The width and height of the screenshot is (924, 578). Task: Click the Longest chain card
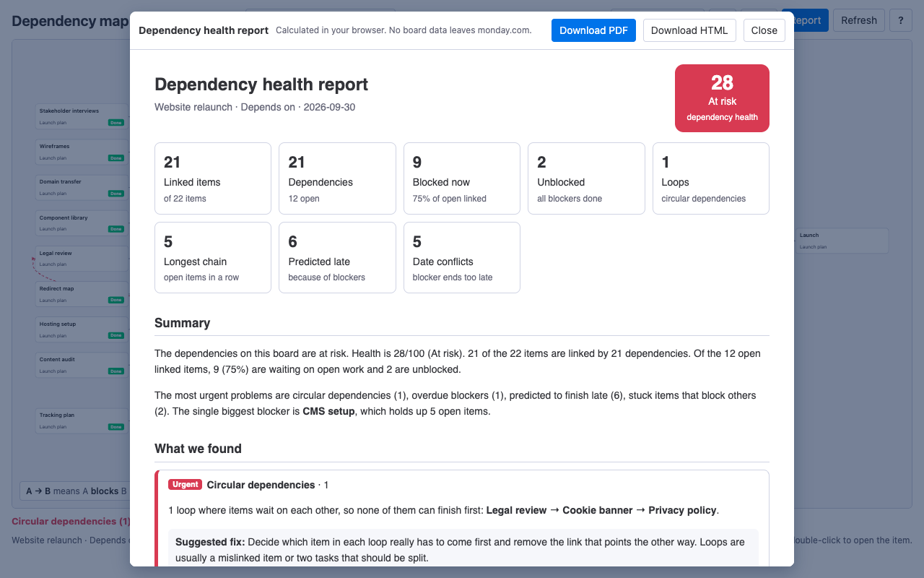pyautogui.click(x=213, y=257)
